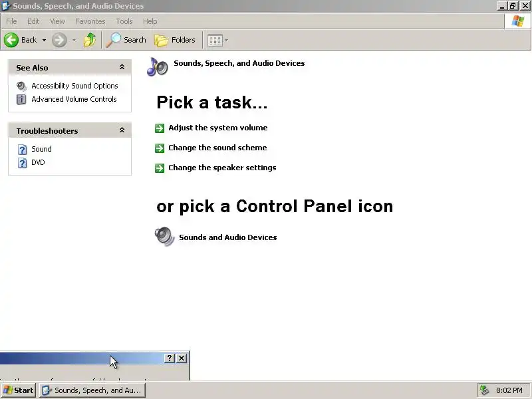Screen dimensions: 532x399
Task: Open the DVD troubleshooter link
Action: tap(38, 162)
